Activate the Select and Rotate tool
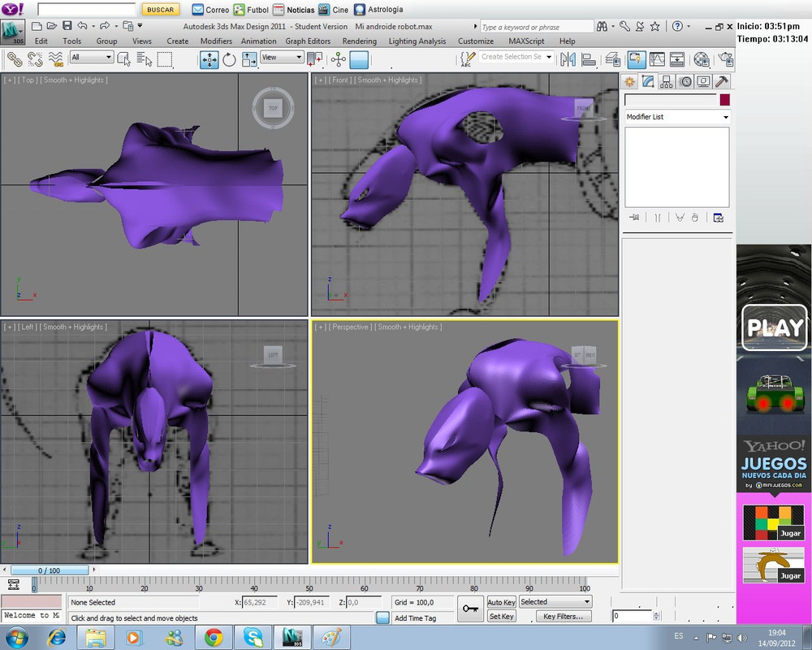 click(x=229, y=58)
